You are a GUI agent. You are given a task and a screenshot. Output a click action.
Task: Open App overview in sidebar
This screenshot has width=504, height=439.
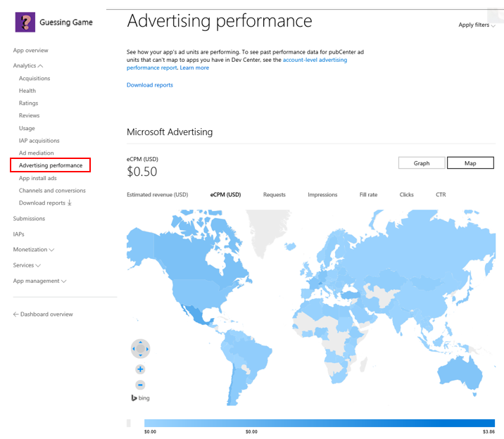[30, 51]
